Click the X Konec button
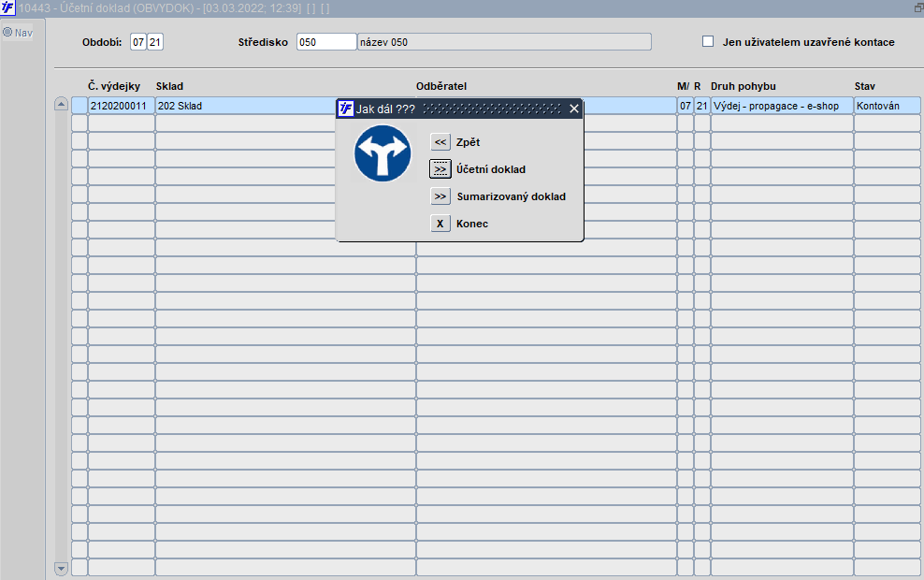This screenshot has width=924, height=580. point(440,224)
